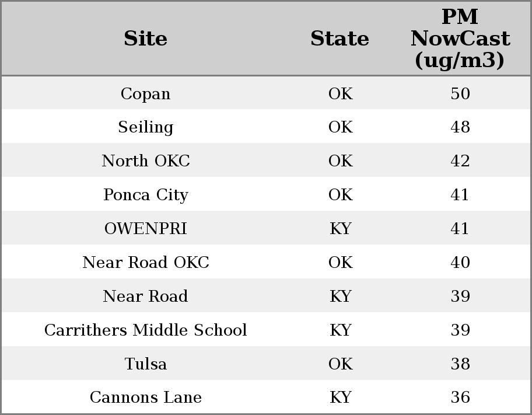Select the Seiling site name
532x415 pixels.
(x=145, y=127)
